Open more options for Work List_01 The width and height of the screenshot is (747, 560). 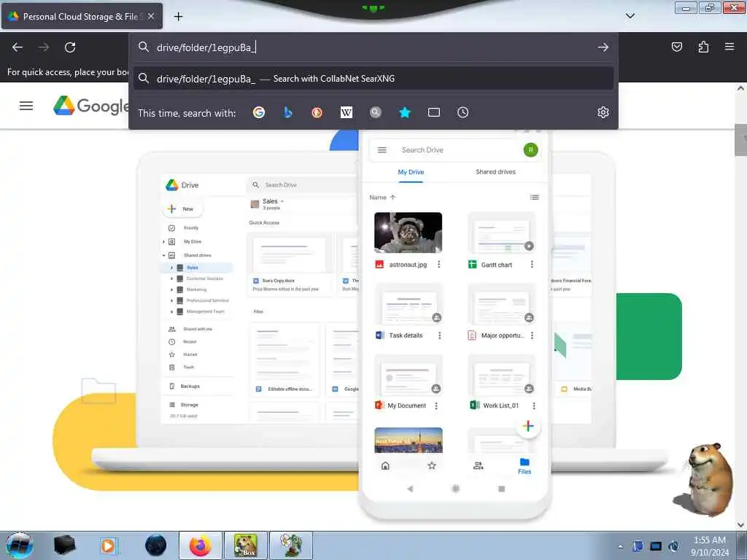(533, 405)
